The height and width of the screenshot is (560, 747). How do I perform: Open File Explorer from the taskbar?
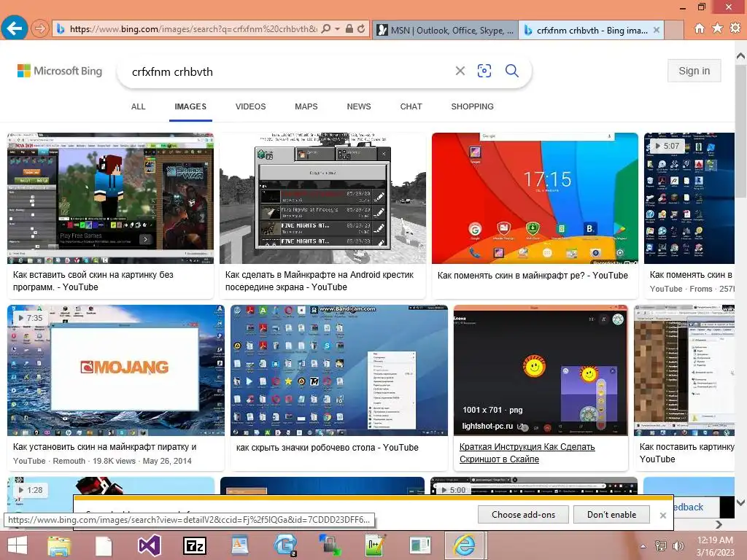[59, 545]
